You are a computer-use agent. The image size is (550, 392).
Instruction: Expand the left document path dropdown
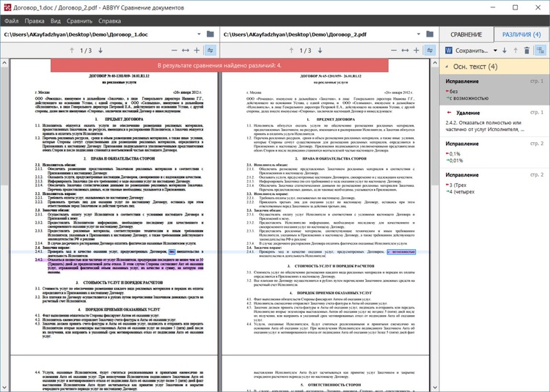point(199,34)
